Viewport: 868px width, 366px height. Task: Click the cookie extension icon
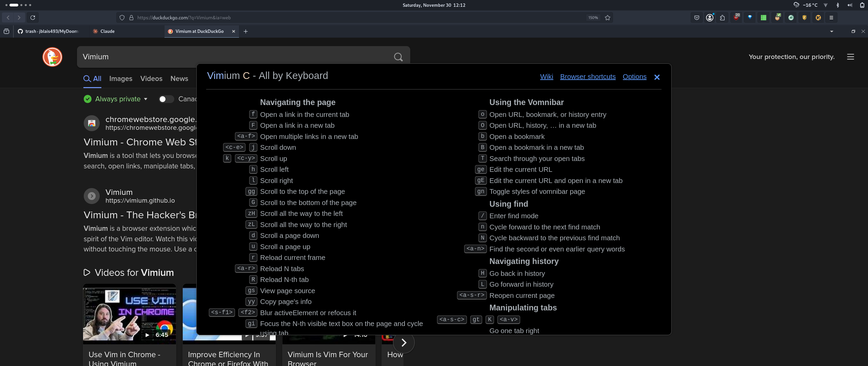pos(777,18)
